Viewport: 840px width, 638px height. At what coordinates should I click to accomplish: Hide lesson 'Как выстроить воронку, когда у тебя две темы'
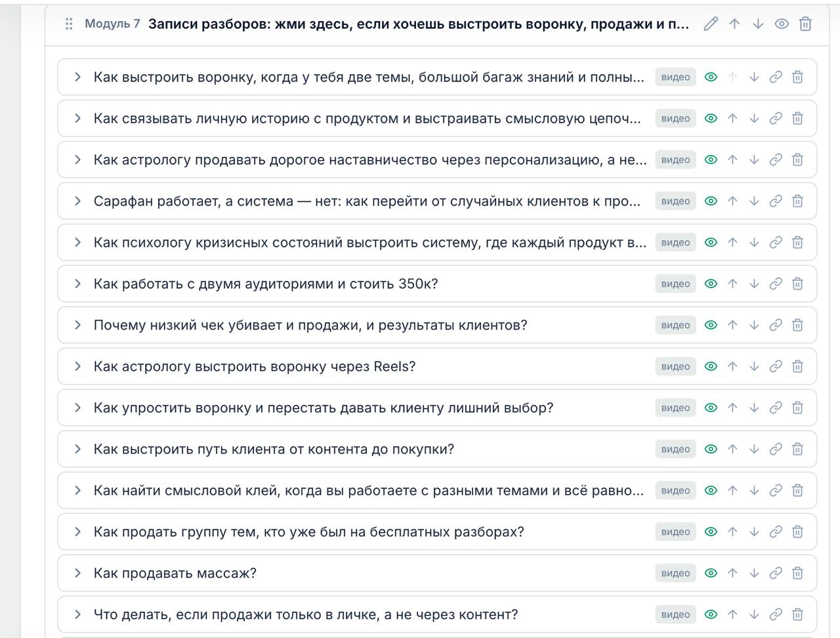(x=711, y=77)
